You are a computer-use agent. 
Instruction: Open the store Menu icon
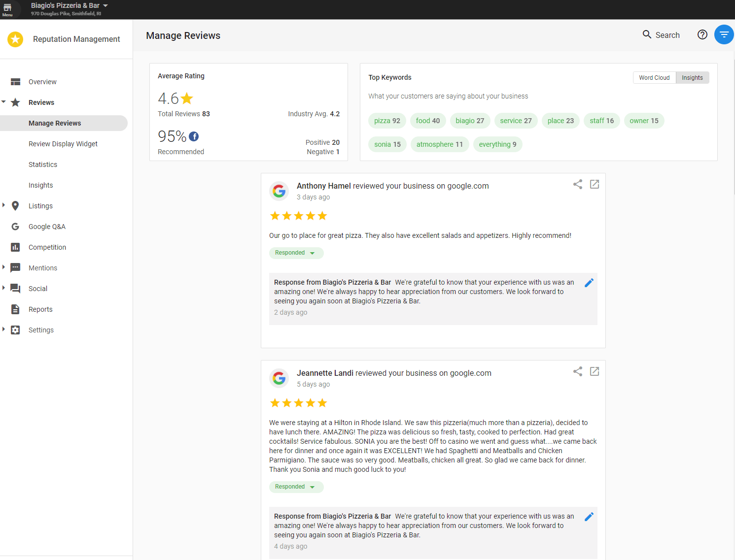7,9
